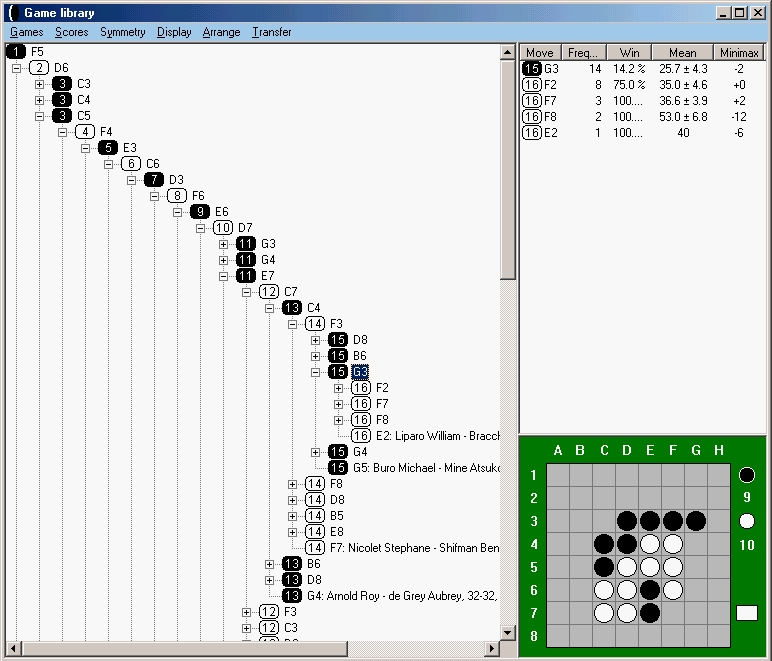The image size is (772, 661).
Task: Expand the 16 F7 node in tree
Action: tap(338, 404)
